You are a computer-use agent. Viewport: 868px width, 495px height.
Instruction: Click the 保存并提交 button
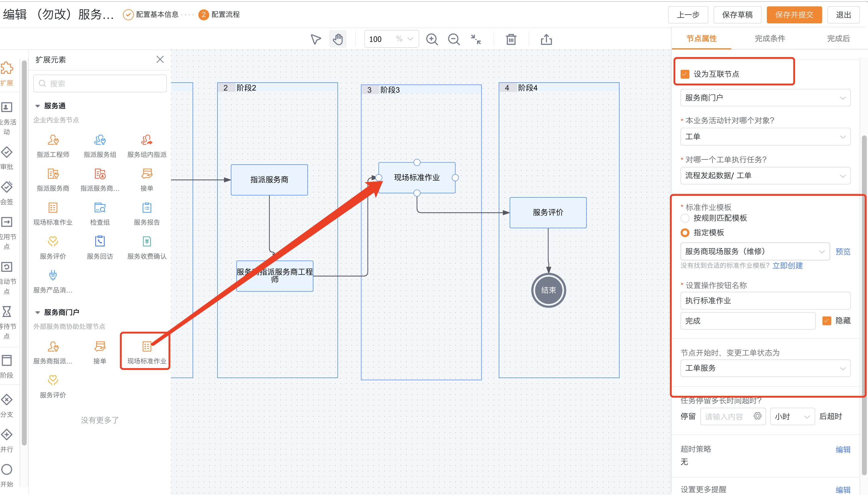click(794, 15)
